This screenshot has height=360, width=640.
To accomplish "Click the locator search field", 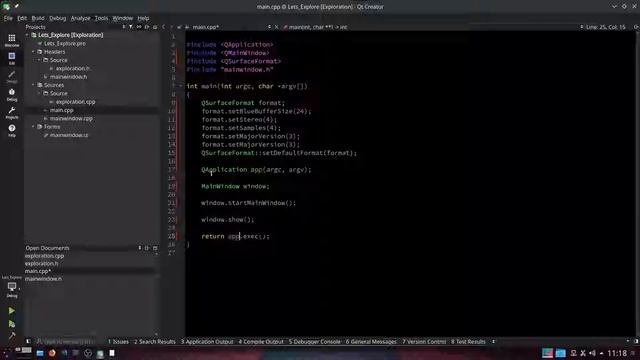I will (67, 342).
